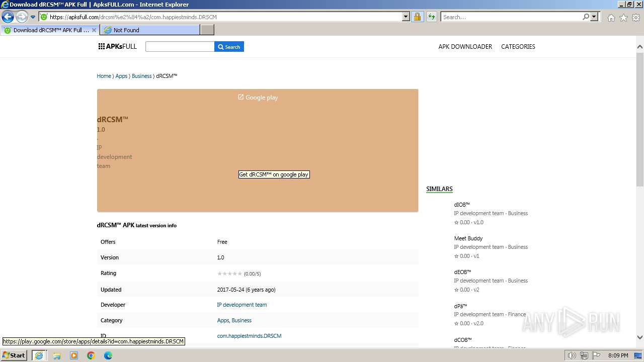Screen dimensions: 644x362
Task: Click the rating stars in the Rating row
Action: point(229,274)
